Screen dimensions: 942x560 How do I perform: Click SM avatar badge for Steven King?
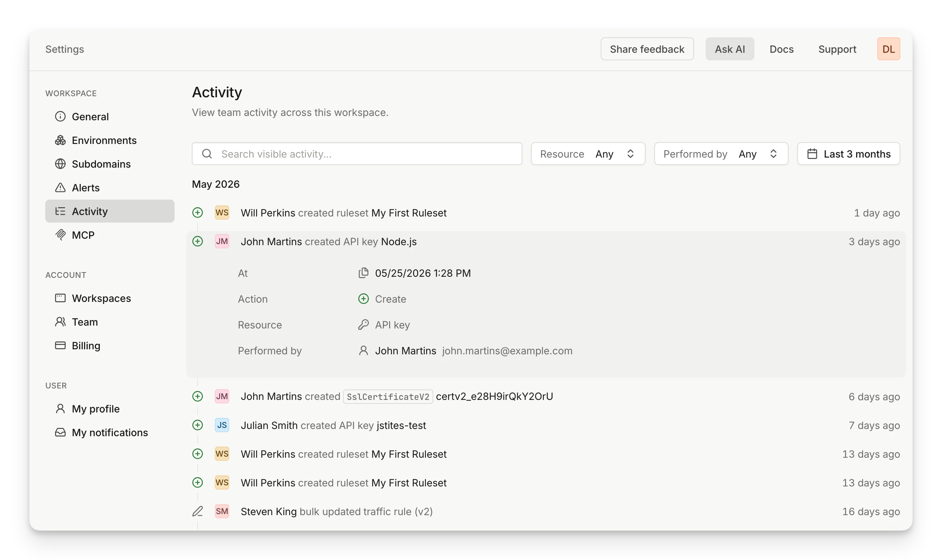pos(222,512)
